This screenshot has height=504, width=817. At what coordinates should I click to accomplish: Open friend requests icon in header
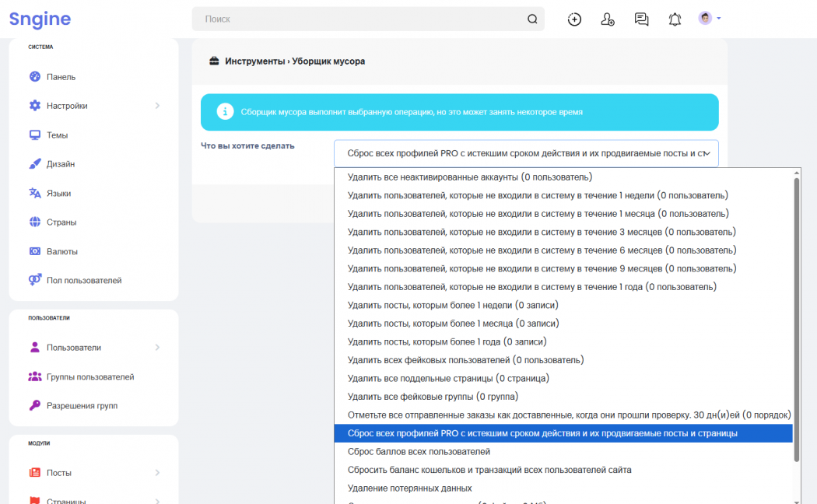click(608, 19)
